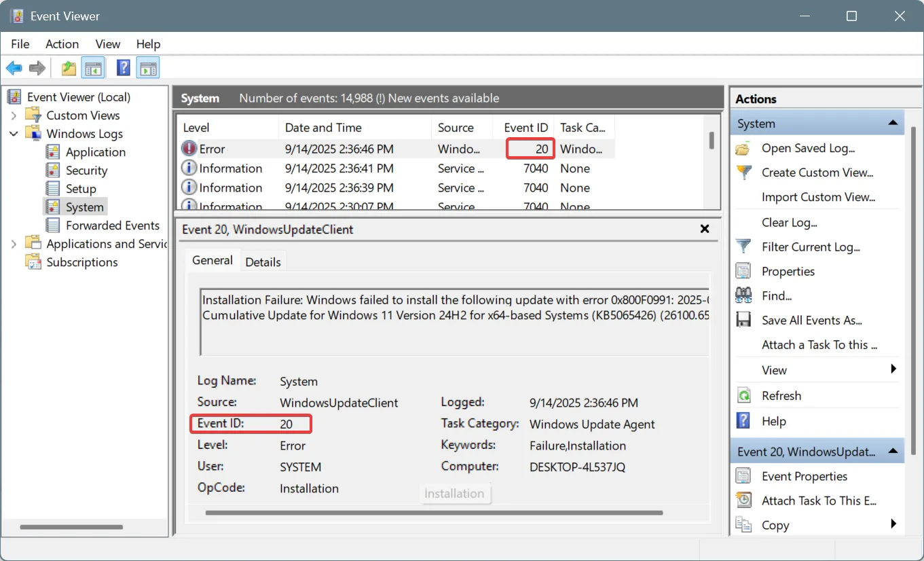Screen dimensions: 924x561
Task: Create a Custom View using its Actions icon
Action: 743,173
